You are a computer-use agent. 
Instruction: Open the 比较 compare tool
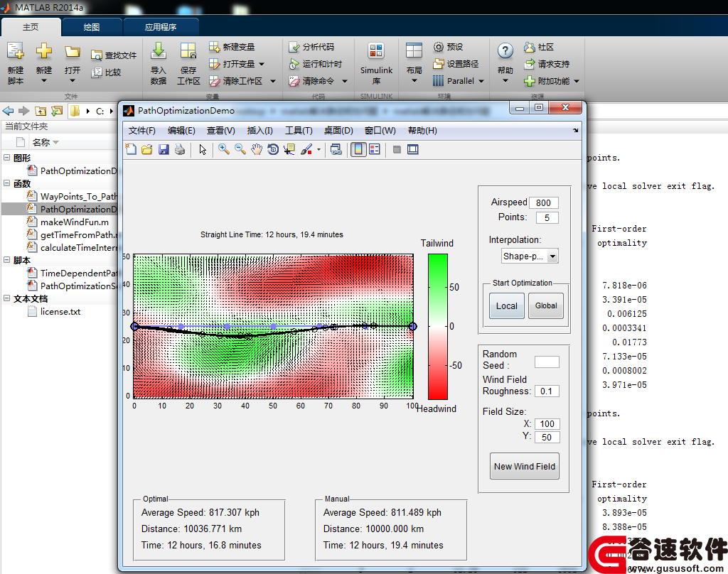tap(106, 72)
